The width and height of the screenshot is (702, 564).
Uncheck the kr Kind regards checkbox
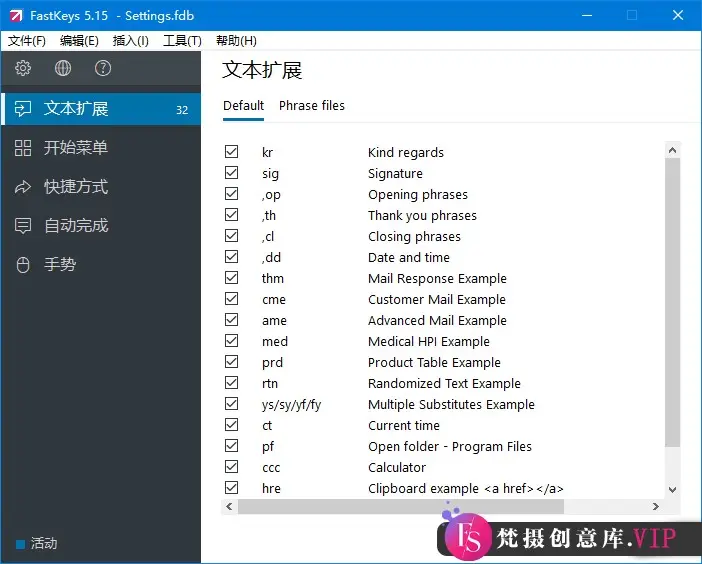[231, 152]
